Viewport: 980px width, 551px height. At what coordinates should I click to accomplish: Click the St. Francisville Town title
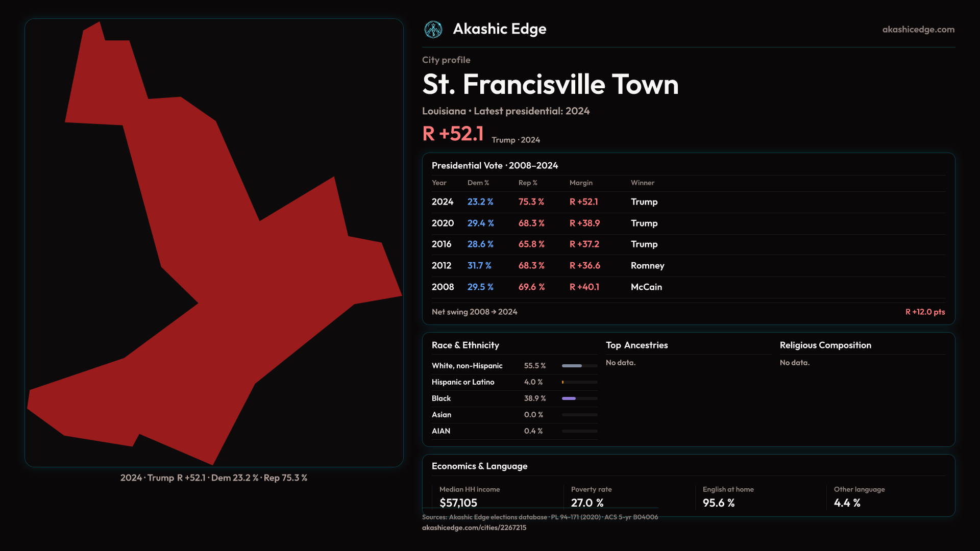tap(550, 85)
